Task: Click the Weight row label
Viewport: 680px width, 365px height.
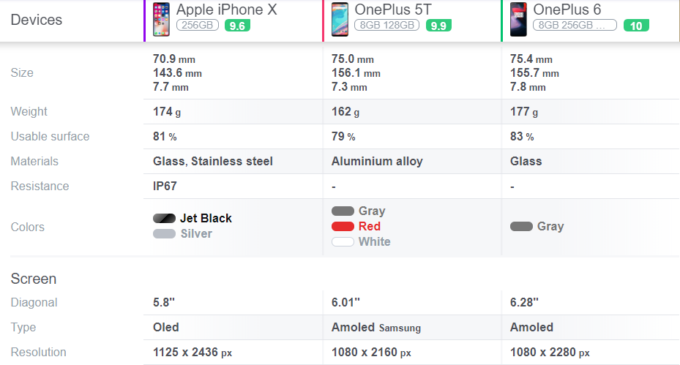Action: pyautogui.click(x=29, y=111)
